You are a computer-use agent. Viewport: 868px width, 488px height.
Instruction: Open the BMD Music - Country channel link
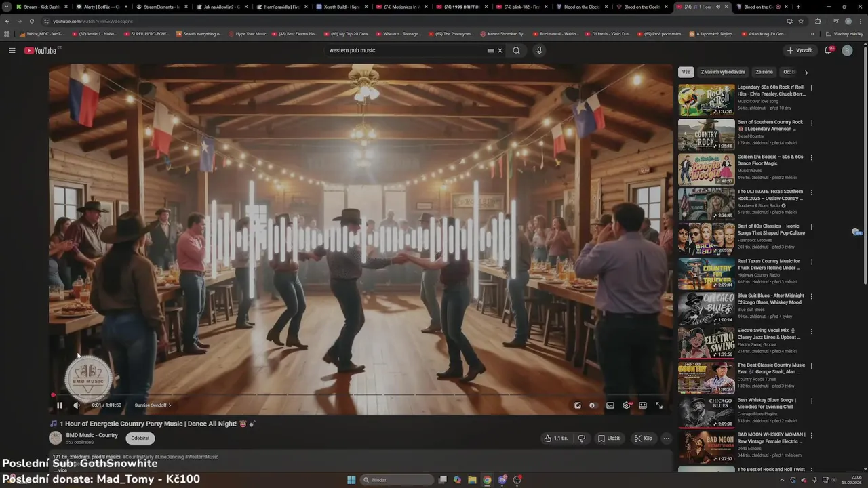[92, 435]
